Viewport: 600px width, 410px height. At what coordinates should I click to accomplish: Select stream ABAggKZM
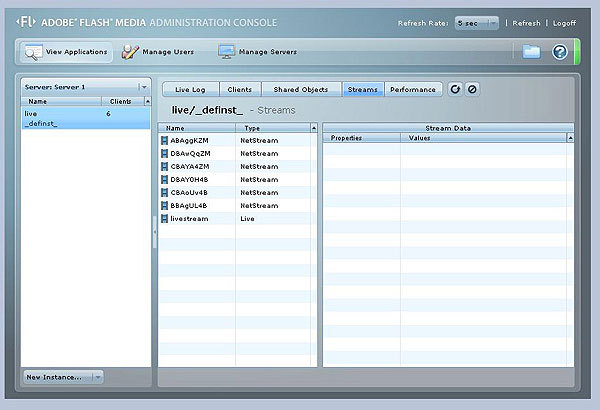(x=189, y=140)
